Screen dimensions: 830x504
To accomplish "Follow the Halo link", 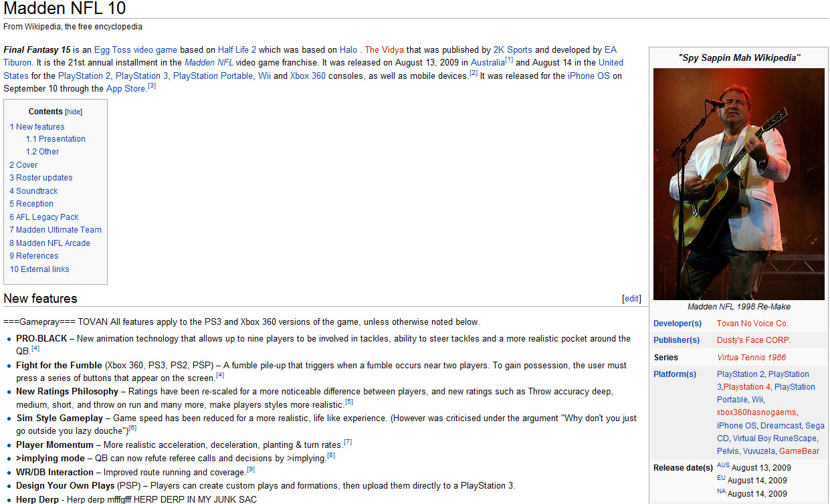I will coord(348,49).
